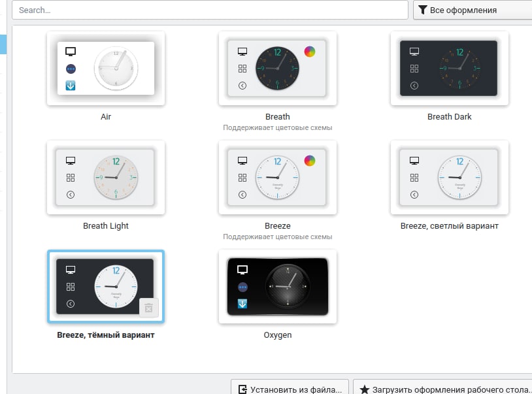Click the clock in Breath Dark preview

459,68
